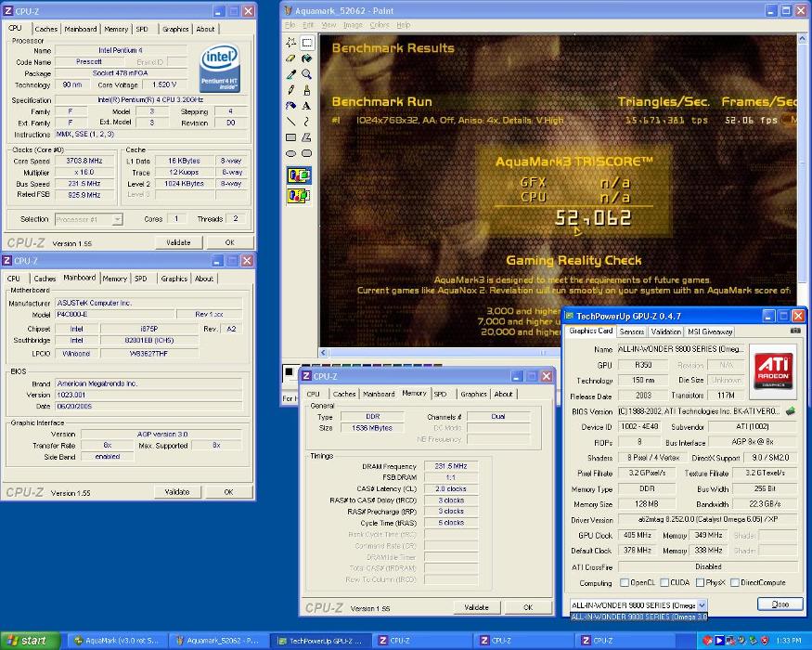The height and width of the screenshot is (650, 812).
Task: Pick the Fill With Color bucket tool
Action: tap(307, 58)
